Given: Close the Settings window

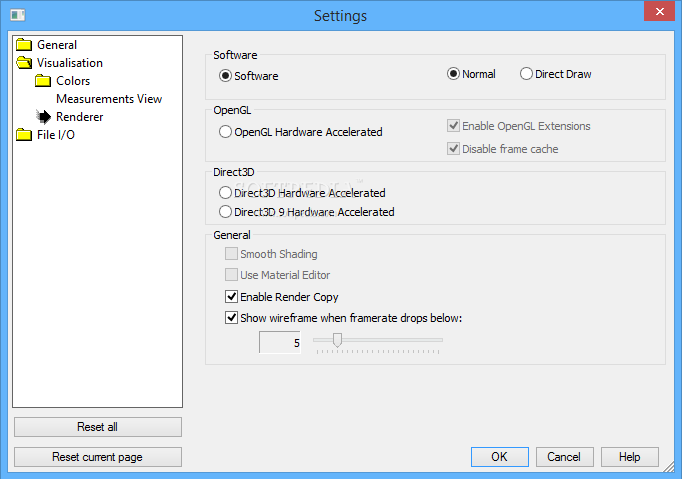Looking at the screenshot, I should pyautogui.click(x=659, y=11).
